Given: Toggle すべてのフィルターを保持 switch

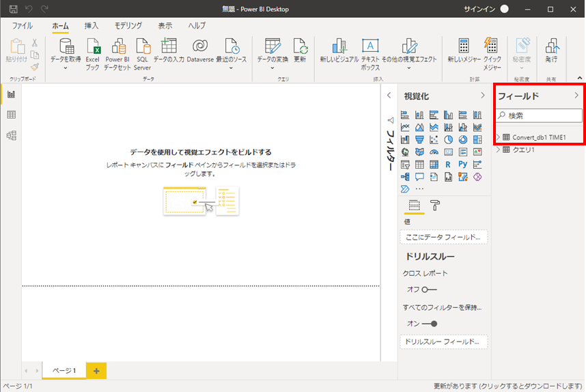Looking at the screenshot, I should pyautogui.click(x=428, y=324).
